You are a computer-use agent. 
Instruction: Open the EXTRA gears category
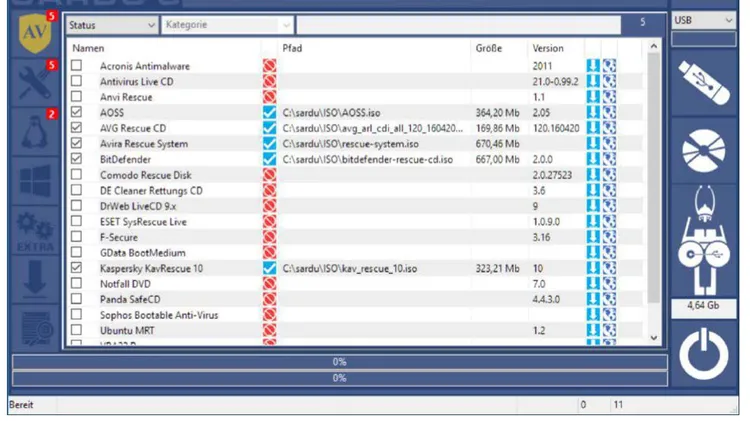[35, 232]
